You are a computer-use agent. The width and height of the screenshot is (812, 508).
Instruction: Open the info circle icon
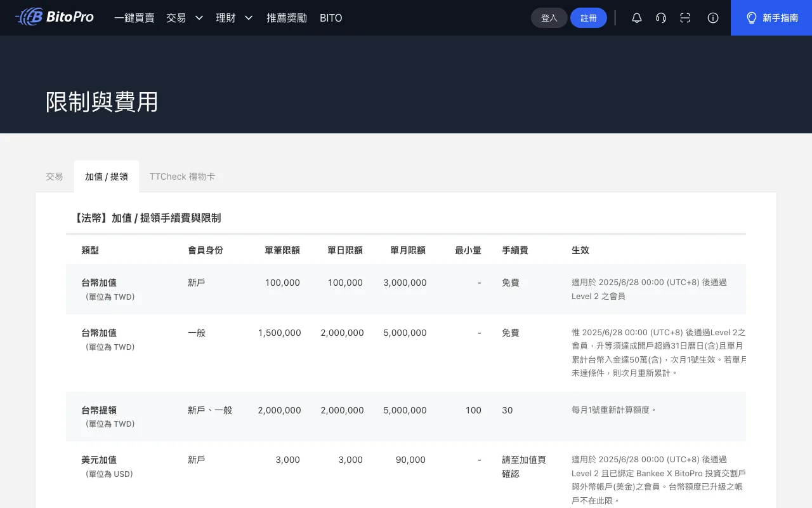pyautogui.click(x=713, y=18)
